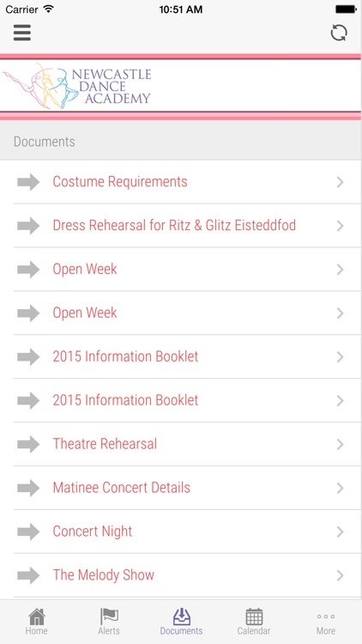Image resolution: width=362 pixels, height=644 pixels.
Task: Expand chevron for Theatre Rehearsal
Action: pos(340,445)
